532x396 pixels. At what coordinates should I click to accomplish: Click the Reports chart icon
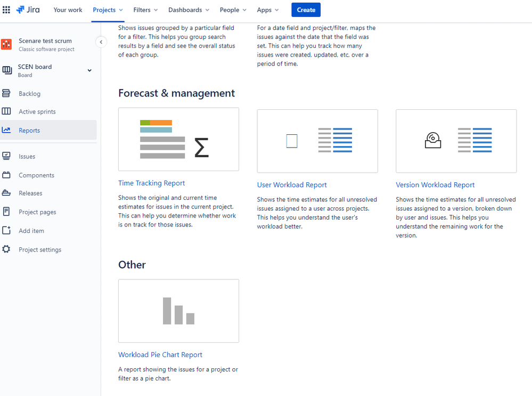click(6, 130)
